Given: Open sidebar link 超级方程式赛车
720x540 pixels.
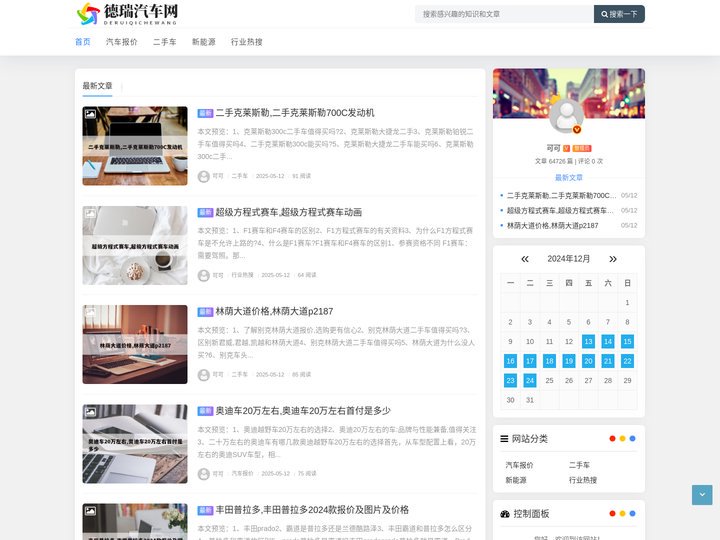Looking at the screenshot, I should tap(560, 210).
